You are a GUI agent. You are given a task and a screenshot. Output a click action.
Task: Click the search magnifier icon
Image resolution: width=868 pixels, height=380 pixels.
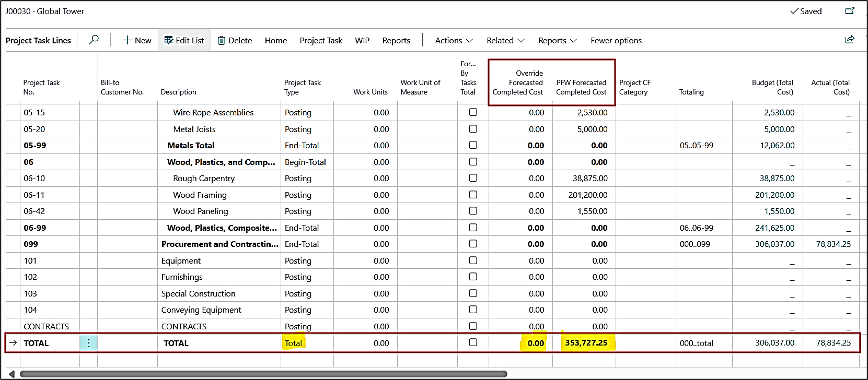pyautogui.click(x=94, y=40)
